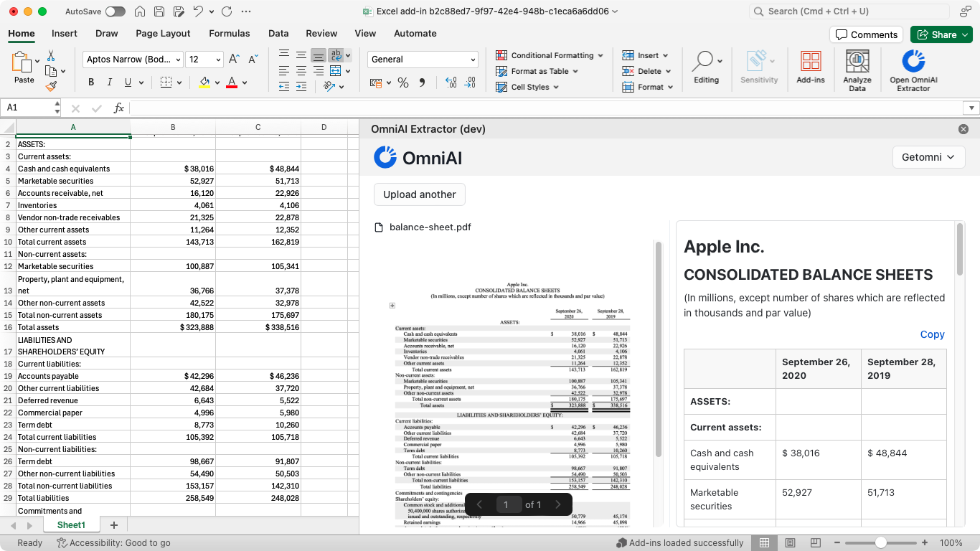
Task: Click Decrease Decimal icon
Action: coord(470,83)
